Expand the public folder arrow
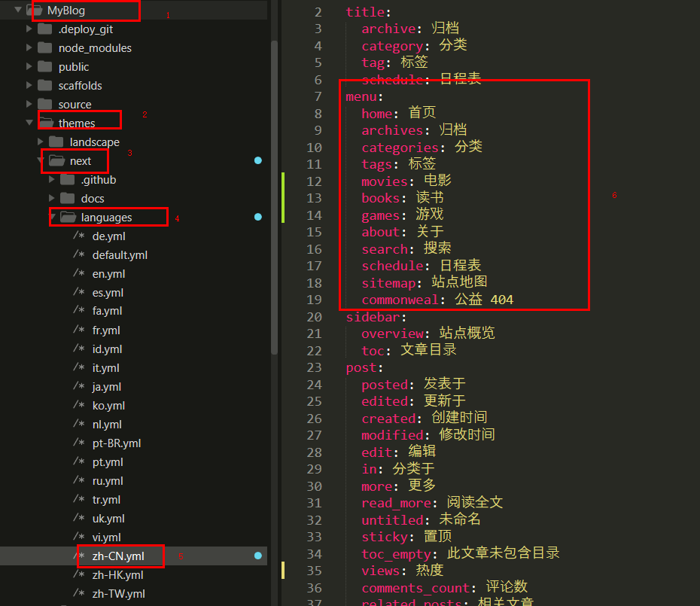The height and width of the screenshot is (606, 700). (x=29, y=66)
